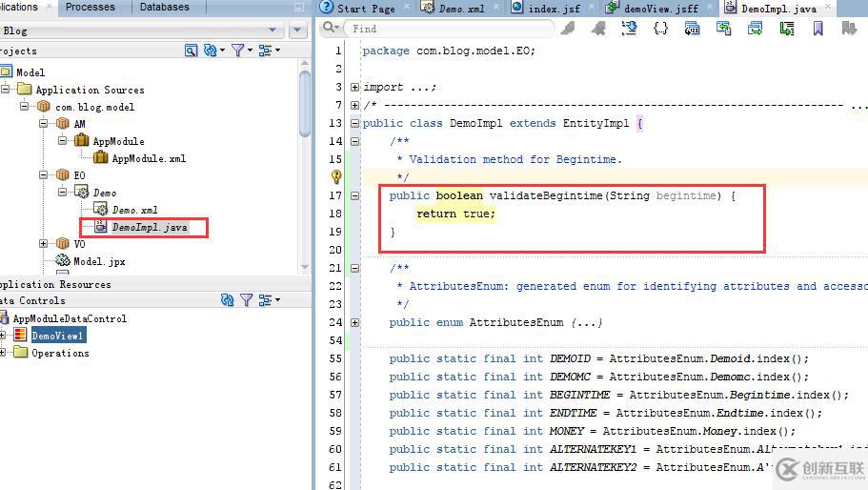Switch to the Start Page tab
Viewport: 868px width, 490px height.
pos(366,9)
